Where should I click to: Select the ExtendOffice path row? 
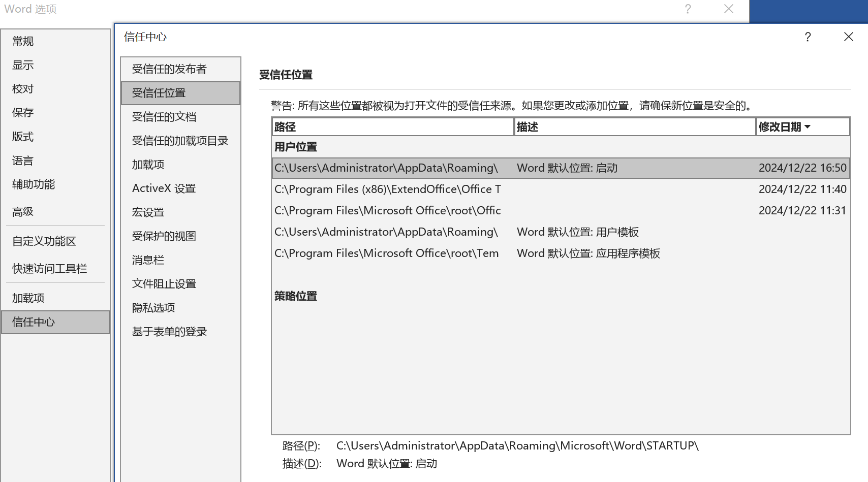[x=561, y=189]
